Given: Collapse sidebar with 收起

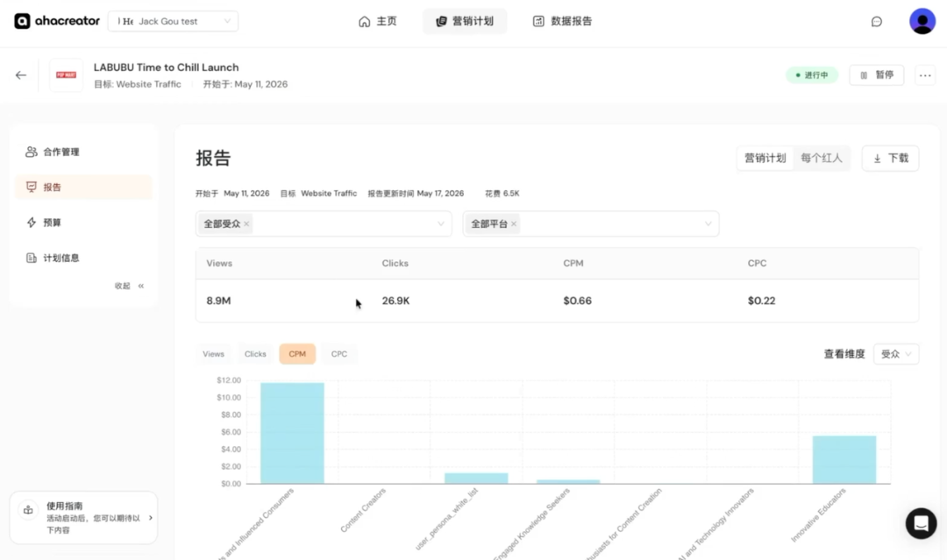Looking at the screenshot, I should coord(129,286).
